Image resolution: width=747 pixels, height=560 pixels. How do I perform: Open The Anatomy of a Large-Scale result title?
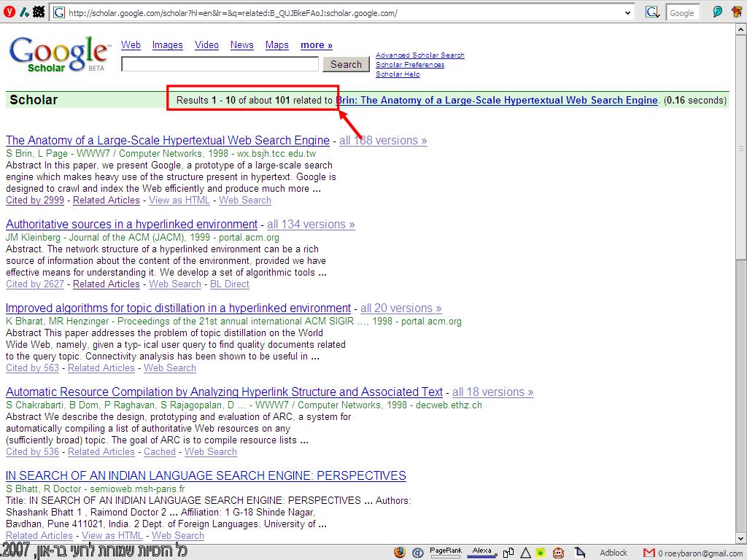(168, 141)
